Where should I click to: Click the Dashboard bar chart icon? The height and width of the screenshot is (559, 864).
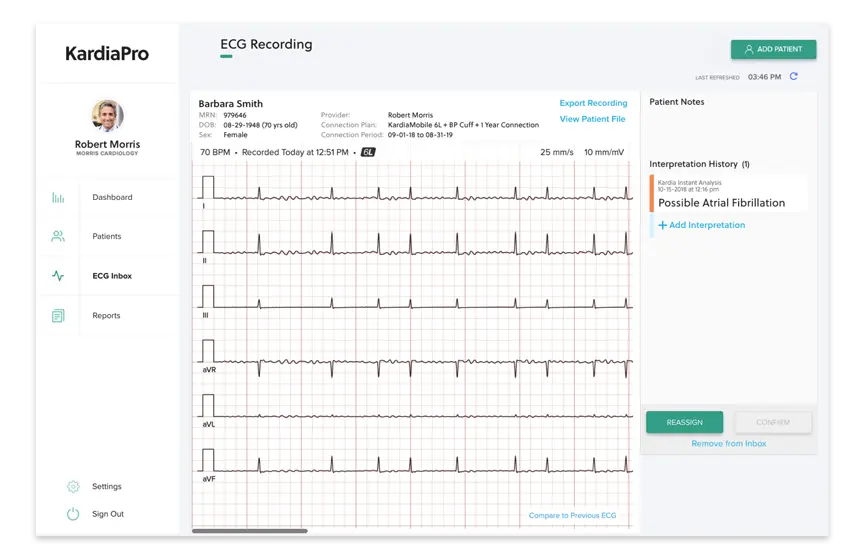pyautogui.click(x=58, y=198)
